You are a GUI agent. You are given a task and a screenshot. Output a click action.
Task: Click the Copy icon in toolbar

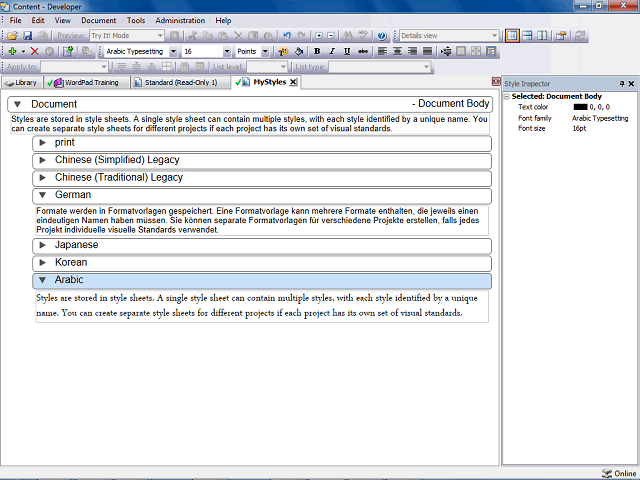pos(208,36)
